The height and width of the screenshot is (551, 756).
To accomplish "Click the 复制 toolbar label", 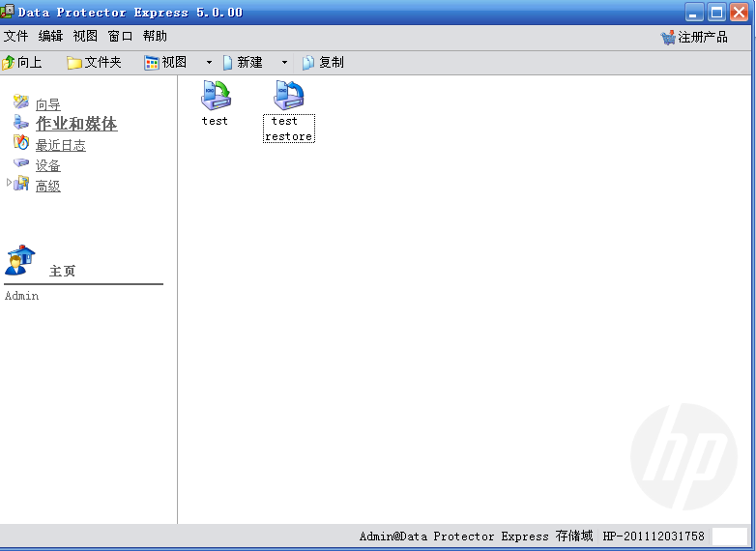I will coord(332,63).
